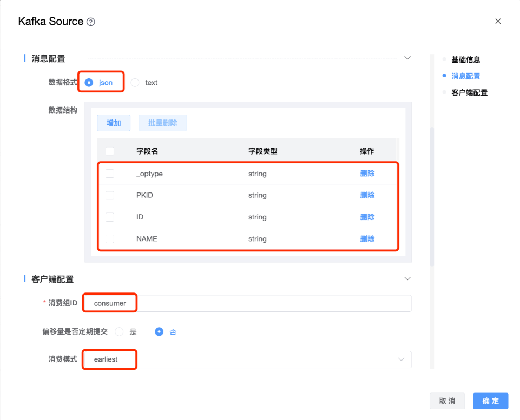The height and width of the screenshot is (420, 520).
Task: Jump to 客户端配置 in side navigation
Action: point(469,92)
